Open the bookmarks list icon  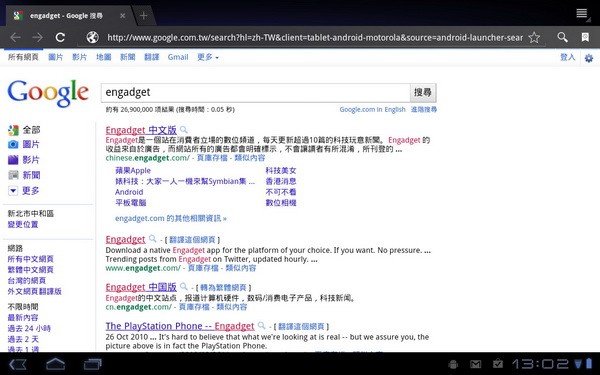(x=585, y=37)
